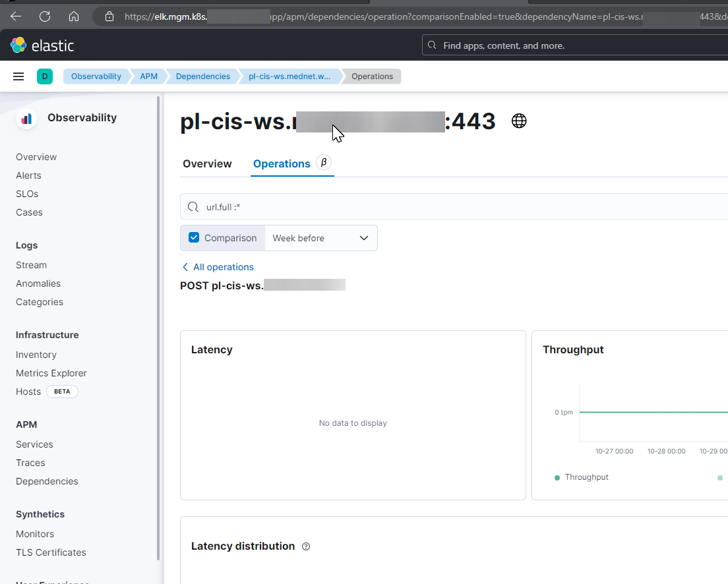This screenshot has width=728, height=584.
Task: Toggle the Operations beta badge
Action: [322, 162]
